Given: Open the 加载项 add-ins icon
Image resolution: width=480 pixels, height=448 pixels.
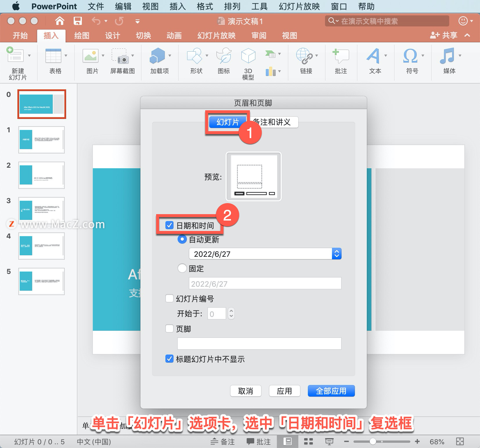Looking at the screenshot, I should [157, 56].
